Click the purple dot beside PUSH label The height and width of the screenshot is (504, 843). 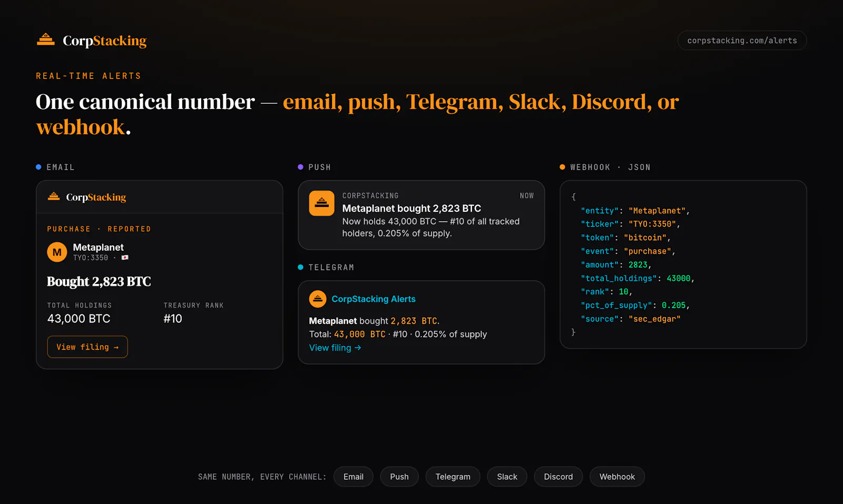pos(300,167)
